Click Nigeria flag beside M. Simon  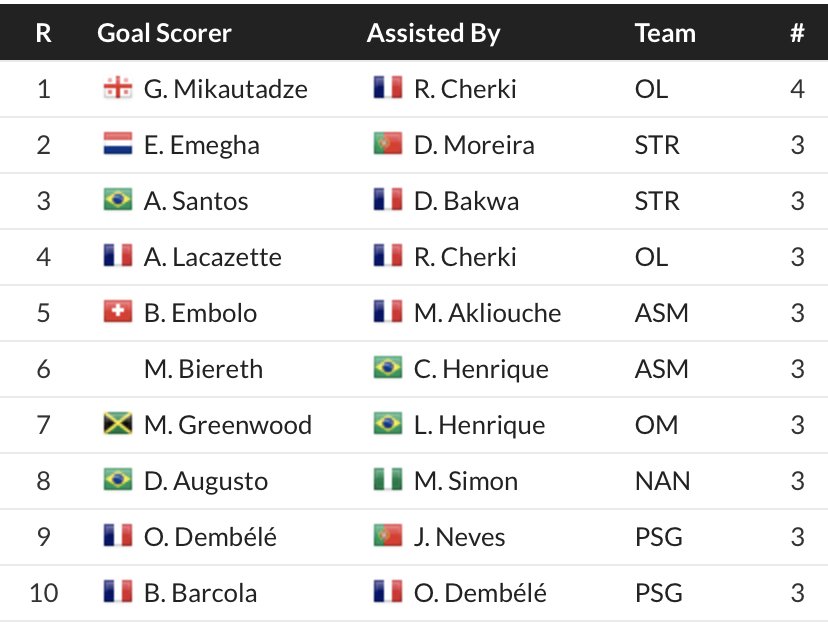(x=388, y=479)
